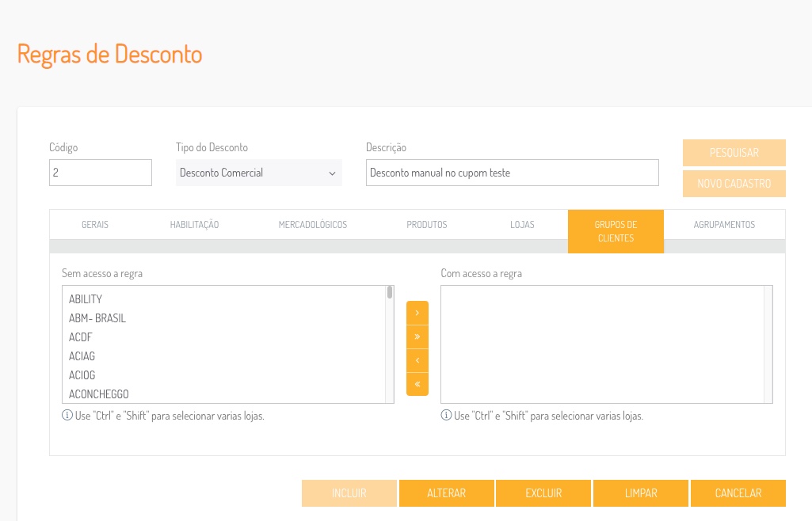Click the move all left double arrow
Screen dimensions: 812x521
coord(417,384)
